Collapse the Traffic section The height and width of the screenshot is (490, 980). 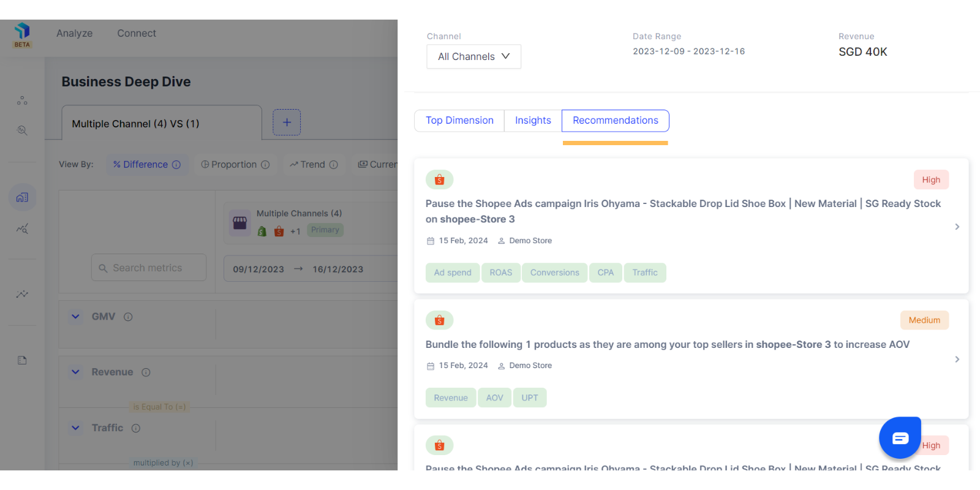(75, 428)
